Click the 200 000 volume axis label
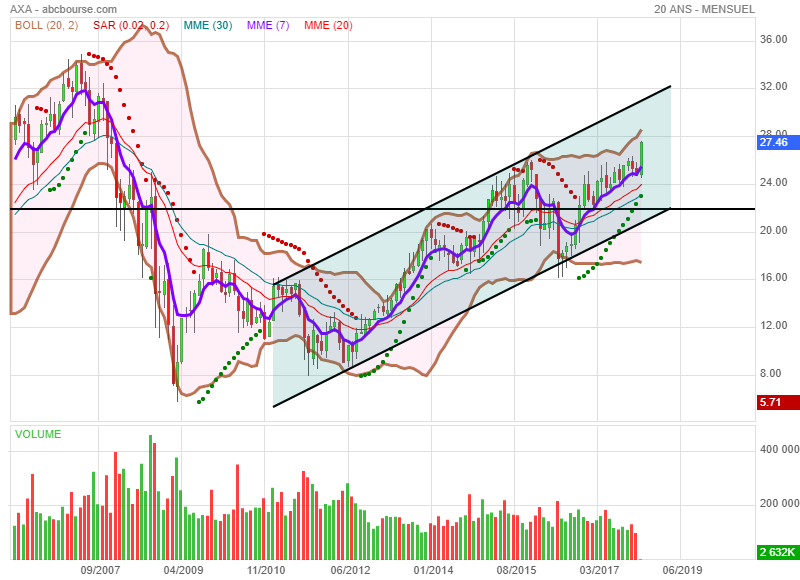 [780, 503]
